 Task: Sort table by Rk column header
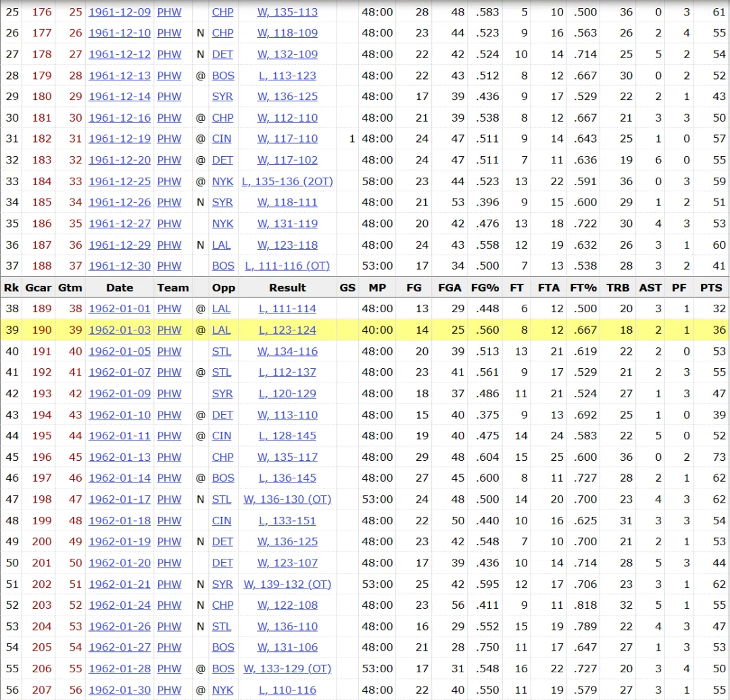(x=11, y=288)
